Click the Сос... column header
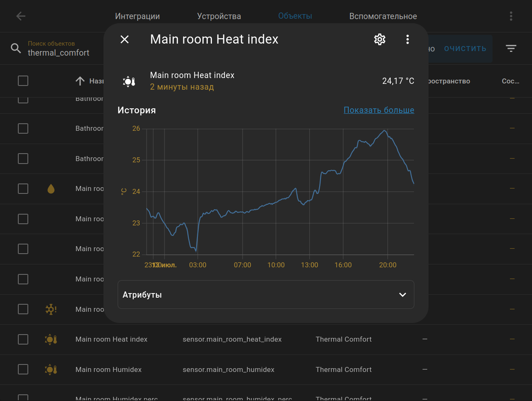The image size is (532, 401). 510,81
